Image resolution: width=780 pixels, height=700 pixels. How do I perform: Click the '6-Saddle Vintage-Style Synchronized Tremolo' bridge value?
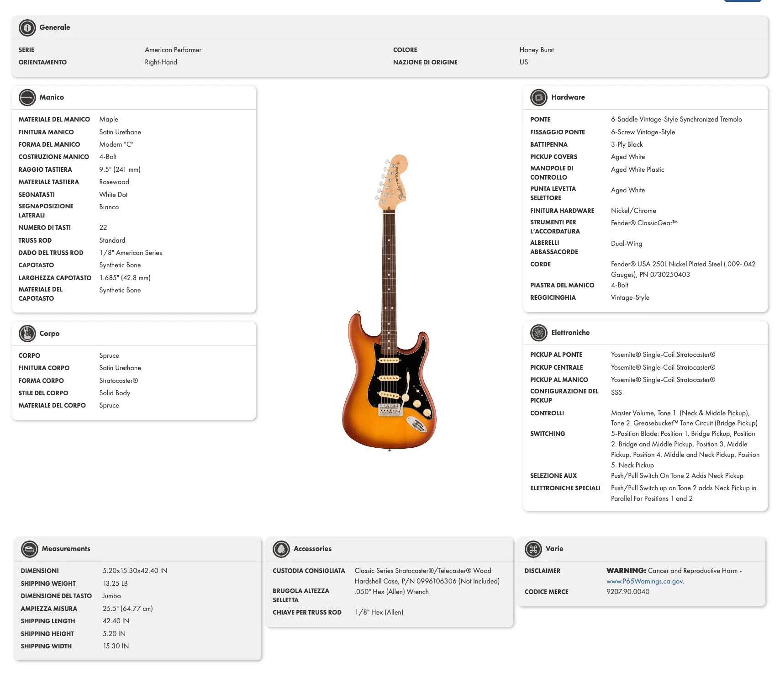tap(676, 119)
